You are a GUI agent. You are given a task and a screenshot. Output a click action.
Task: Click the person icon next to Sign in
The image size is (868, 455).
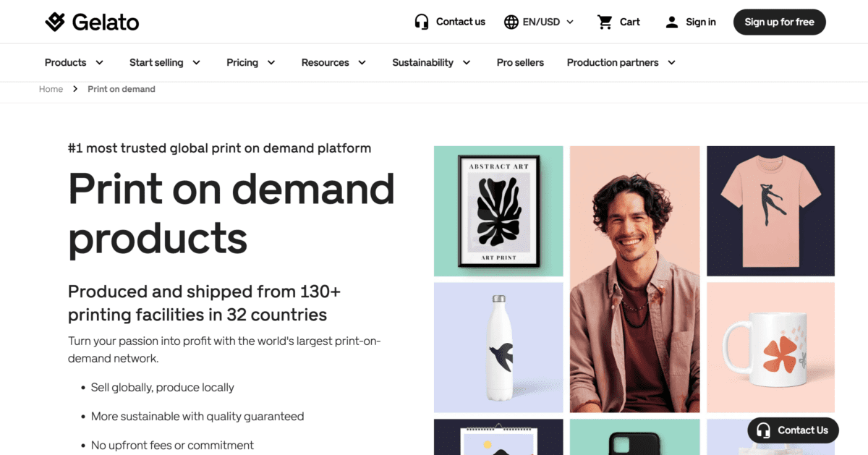click(x=672, y=22)
